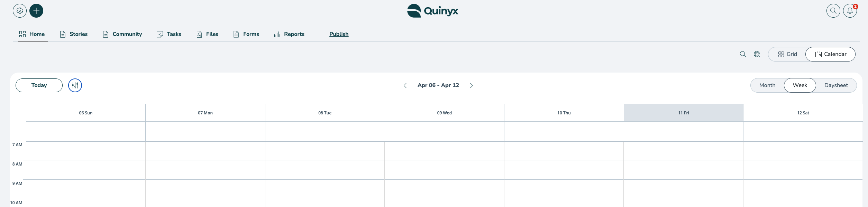Open the calendar filter sliders icon
This screenshot has height=207, width=868.
(75, 85)
